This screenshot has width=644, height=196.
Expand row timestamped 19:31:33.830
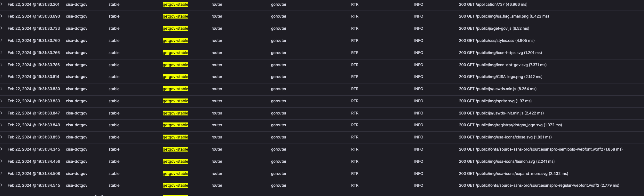point(1,89)
